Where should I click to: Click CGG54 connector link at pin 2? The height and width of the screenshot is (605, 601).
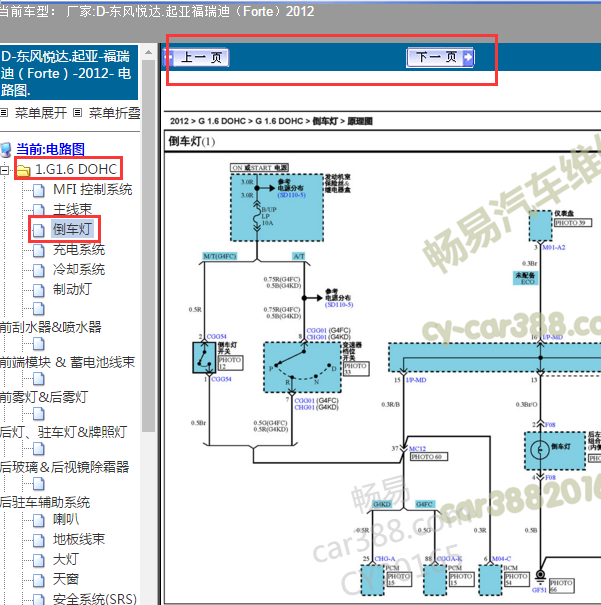(216, 336)
